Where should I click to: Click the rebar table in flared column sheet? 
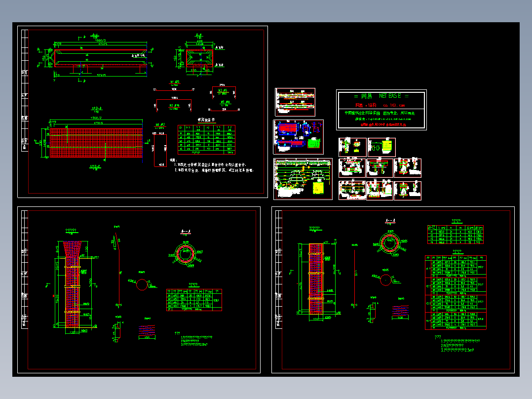194,300
